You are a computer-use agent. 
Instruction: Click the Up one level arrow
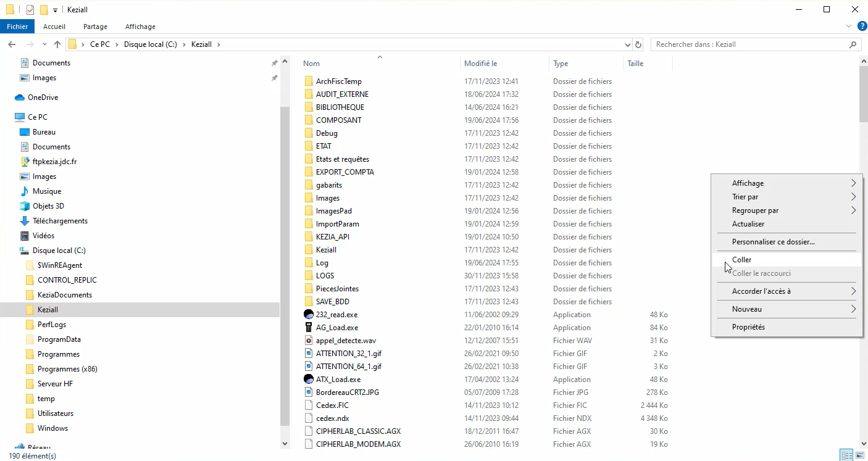pyautogui.click(x=57, y=44)
